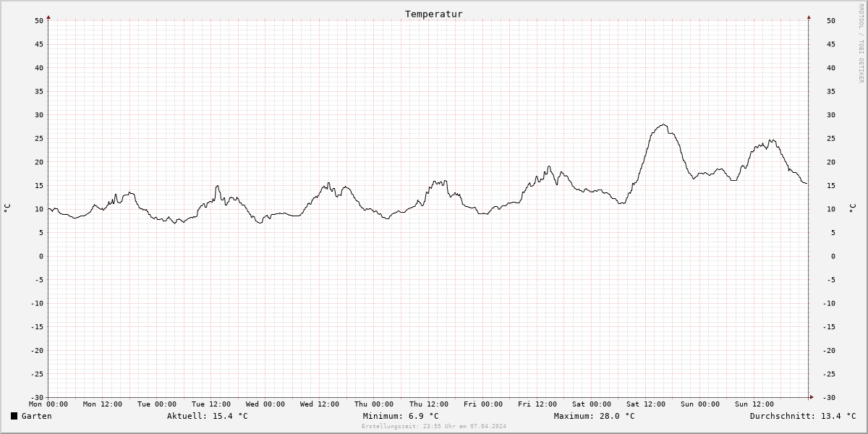
Task: Click the "45" label on the right temperature axis
Action: (x=831, y=44)
